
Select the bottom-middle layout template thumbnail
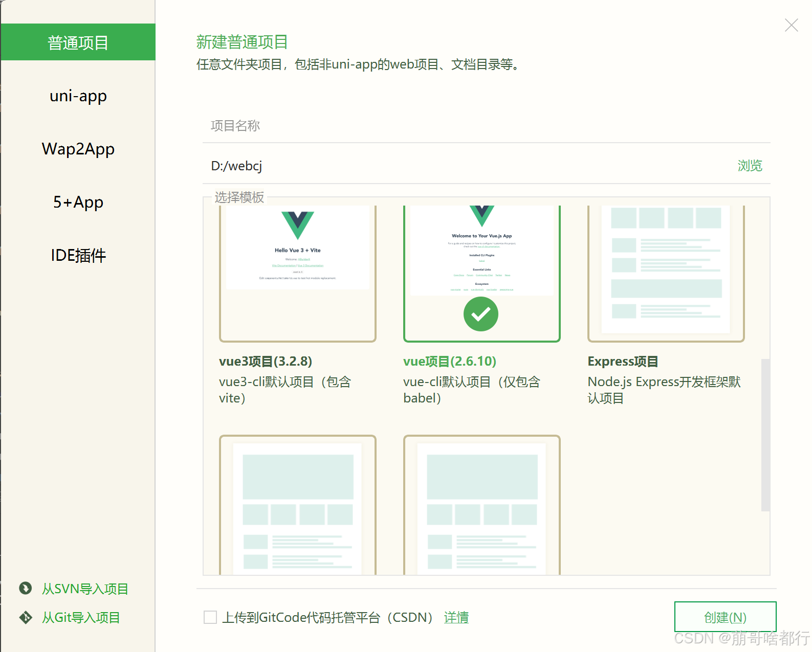click(x=482, y=505)
